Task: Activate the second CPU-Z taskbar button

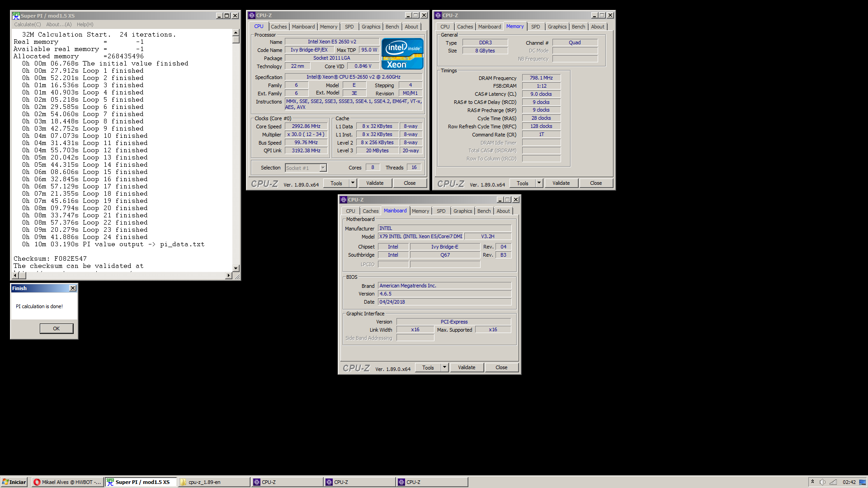Action: [359, 482]
